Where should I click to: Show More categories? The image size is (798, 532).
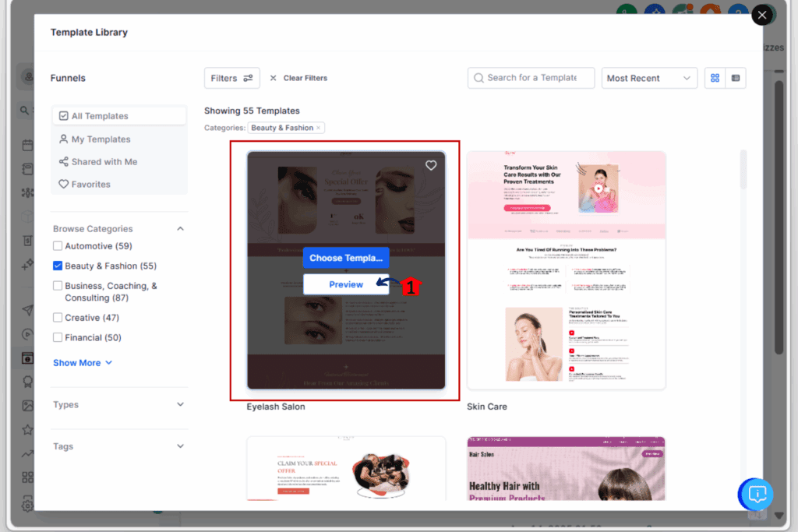(83, 363)
